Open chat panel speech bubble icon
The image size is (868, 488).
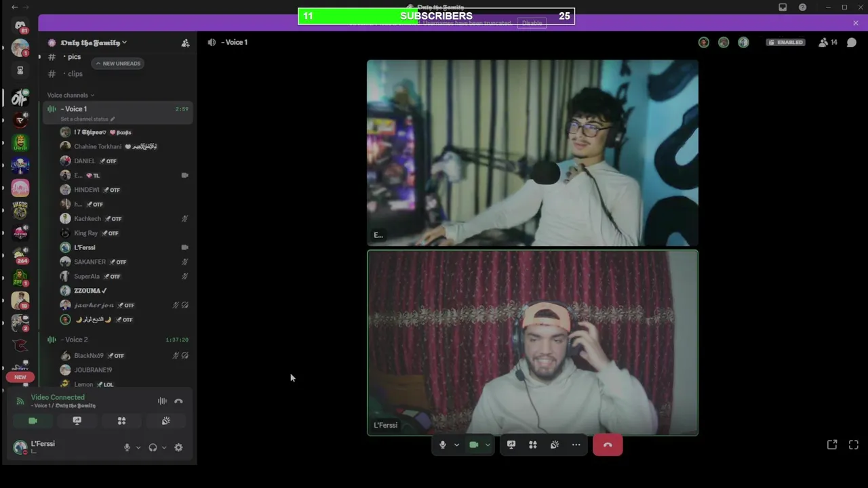pyautogui.click(x=852, y=42)
